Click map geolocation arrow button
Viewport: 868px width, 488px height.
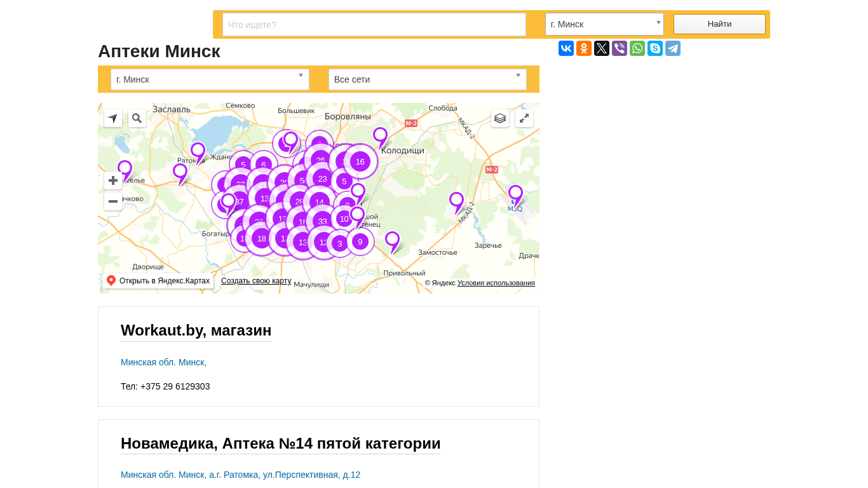pos(113,118)
